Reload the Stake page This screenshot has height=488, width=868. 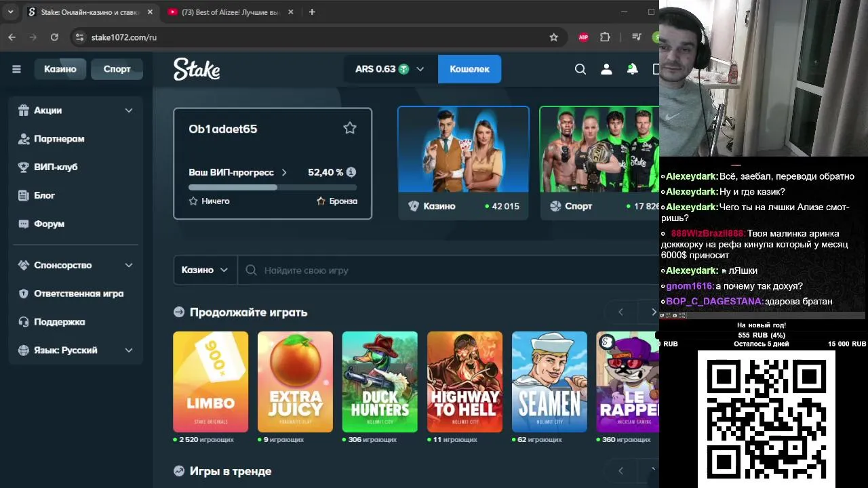[54, 37]
